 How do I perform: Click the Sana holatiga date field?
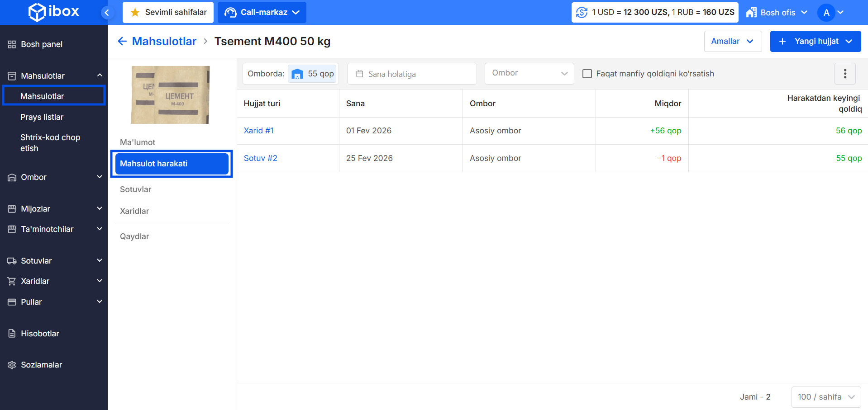[411, 74]
